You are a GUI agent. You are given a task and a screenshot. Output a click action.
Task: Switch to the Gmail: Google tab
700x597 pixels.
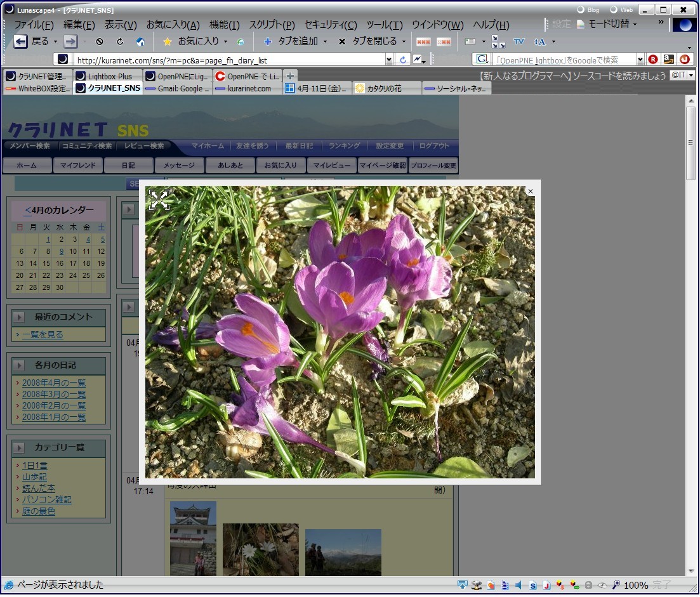(178, 88)
